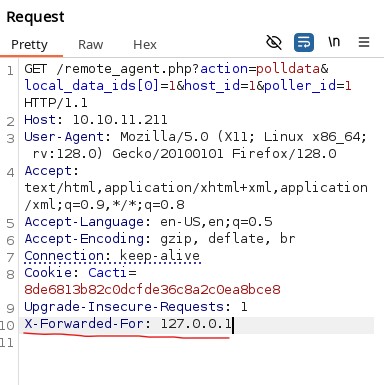Viewport: 384px width, 385px height.
Task: Toggle the show newline \n icon
Action: click(334, 42)
